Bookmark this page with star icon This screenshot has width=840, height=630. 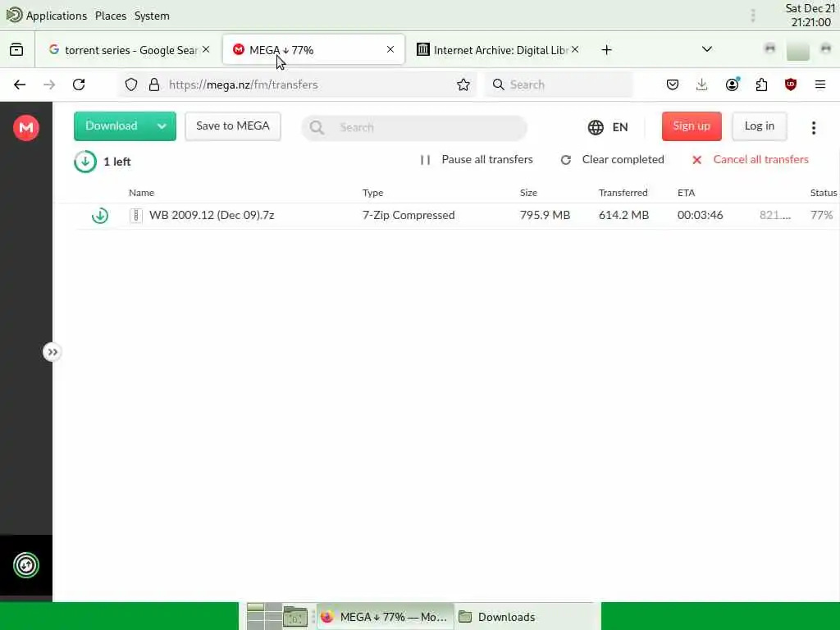coord(463,84)
